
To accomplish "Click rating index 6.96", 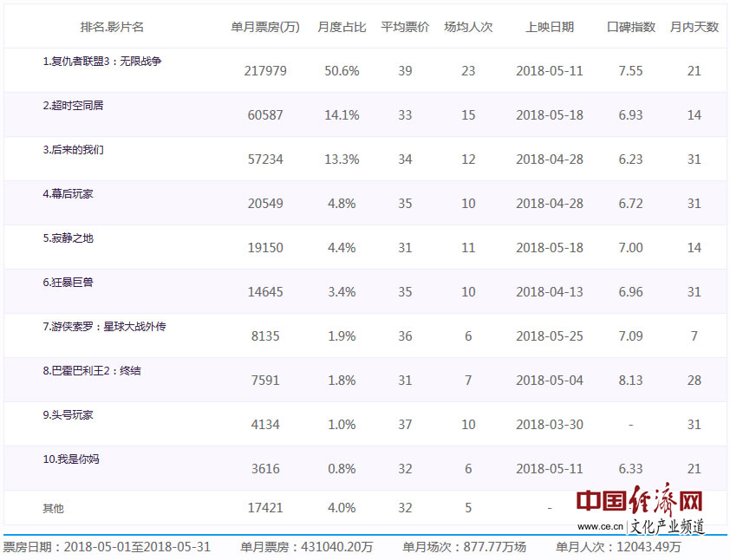I will pos(631,292).
